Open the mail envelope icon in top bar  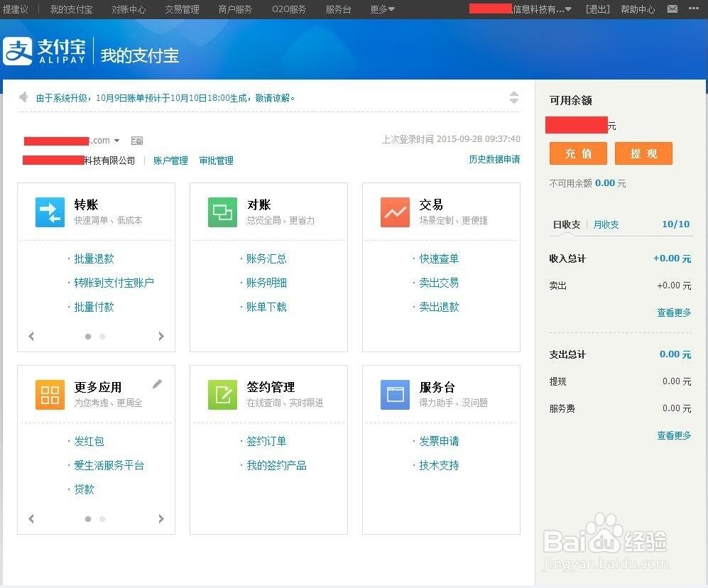(672, 9)
